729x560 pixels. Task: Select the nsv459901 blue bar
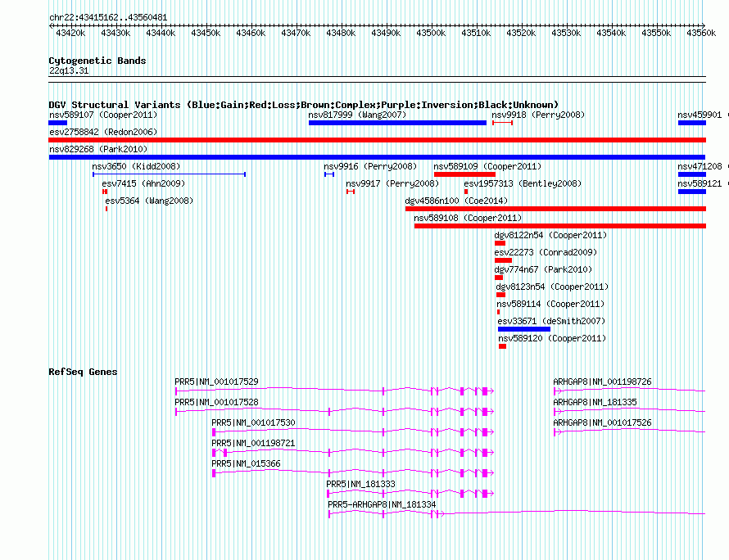(692, 123)
